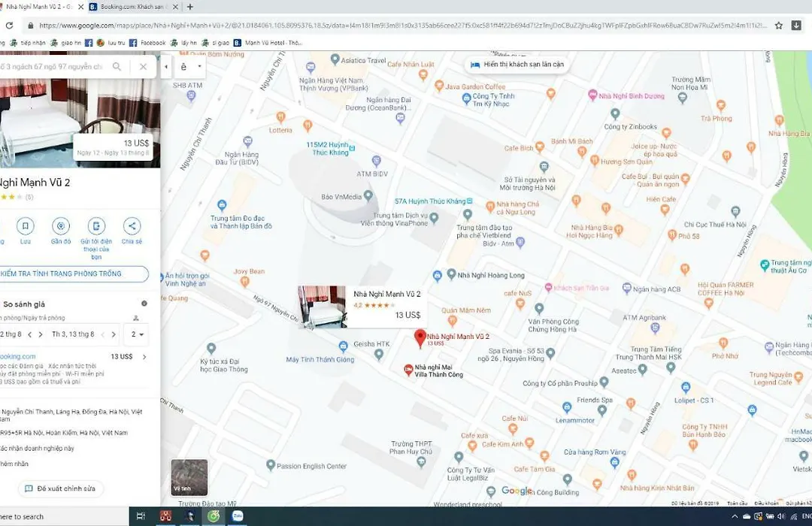Click the Chia sẻ (share) icon
Viewport: 812px width, 526px height.
click(132, 226)
